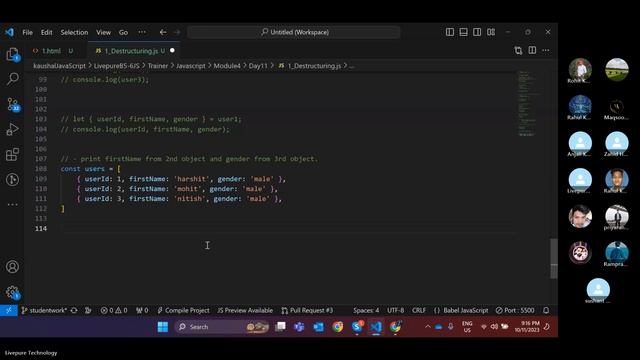Click JS Preview Available in status bar
This screenshot has height=360, width=640.
point(245,311)
